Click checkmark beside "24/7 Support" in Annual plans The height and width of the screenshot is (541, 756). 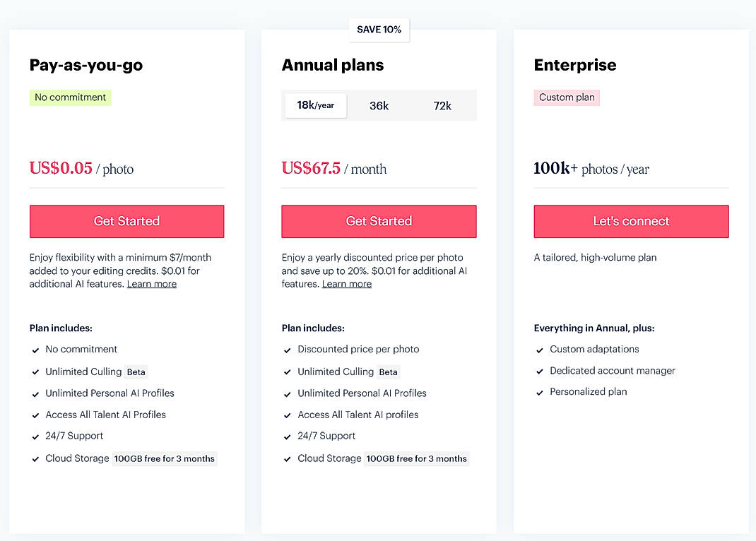pyautogui.click(x=288, y=436)
